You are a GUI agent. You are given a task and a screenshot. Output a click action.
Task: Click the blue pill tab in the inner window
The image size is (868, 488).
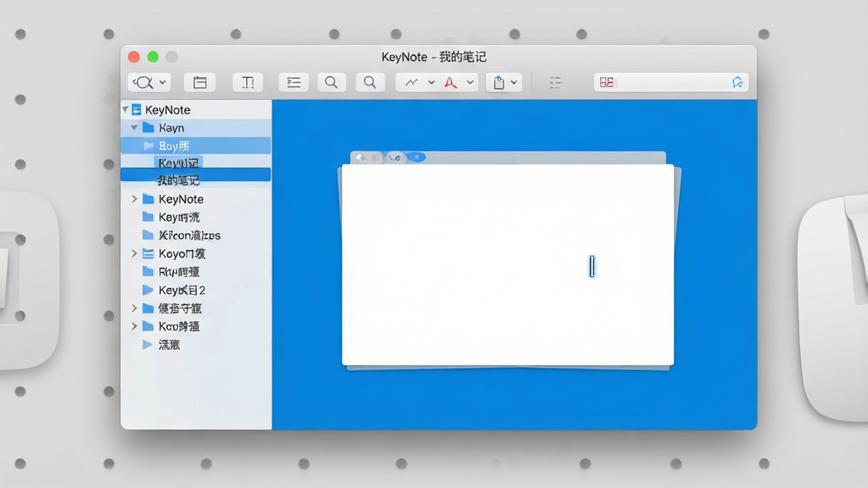click(x=417, y=157)
